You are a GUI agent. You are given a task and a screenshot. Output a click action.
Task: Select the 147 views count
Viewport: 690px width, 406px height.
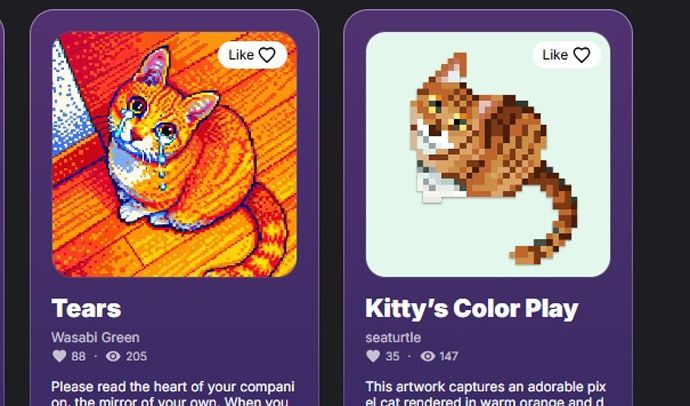click(448, 356)
